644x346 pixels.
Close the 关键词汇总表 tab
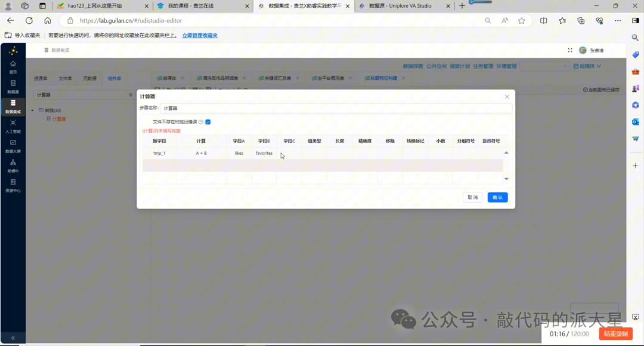tap(298, 78)
